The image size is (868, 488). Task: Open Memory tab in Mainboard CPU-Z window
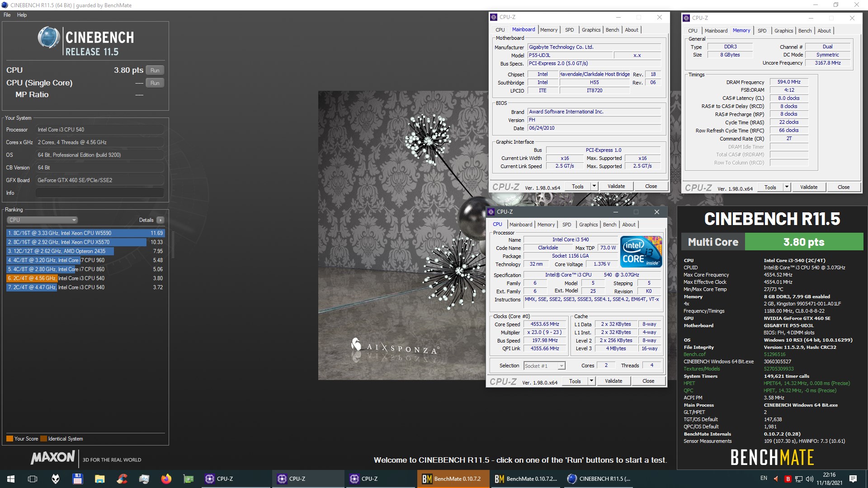click(549, 30)
